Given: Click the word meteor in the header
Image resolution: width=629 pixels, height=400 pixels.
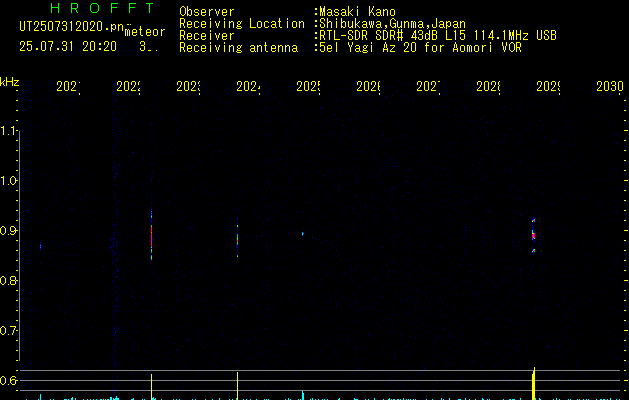Looking at the screenshot, I should 145,32.
